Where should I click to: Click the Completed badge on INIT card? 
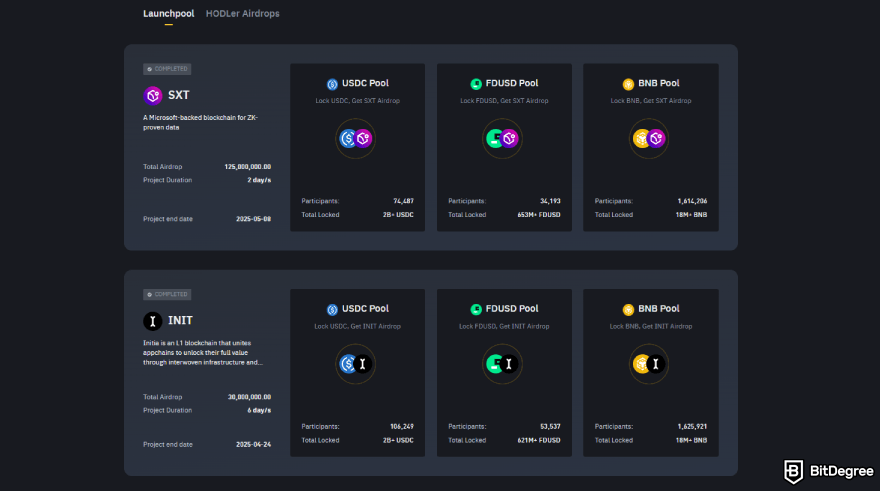pyautogui.click(x=167, y=295)
